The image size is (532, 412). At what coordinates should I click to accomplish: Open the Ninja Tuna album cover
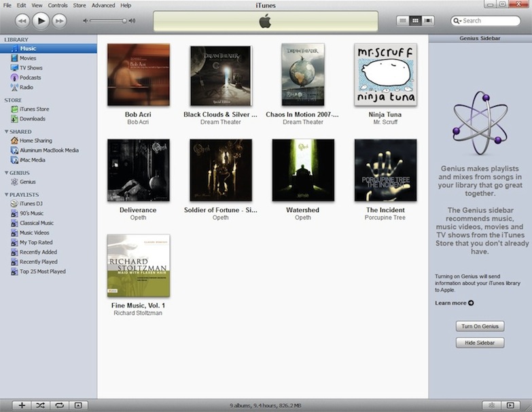pyautogui.click(x=385, y=75)
